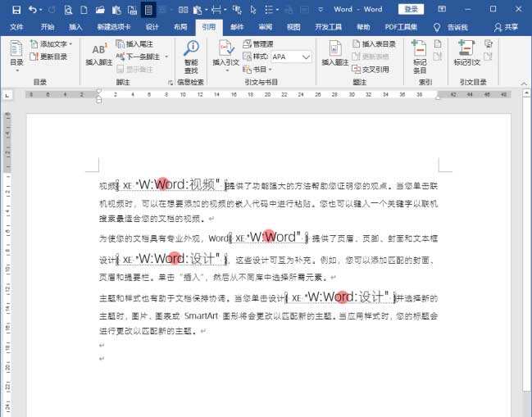Click Manage Sources (管理源)
The height and width of the screenshot is (417, 532).
coord(258,44)
